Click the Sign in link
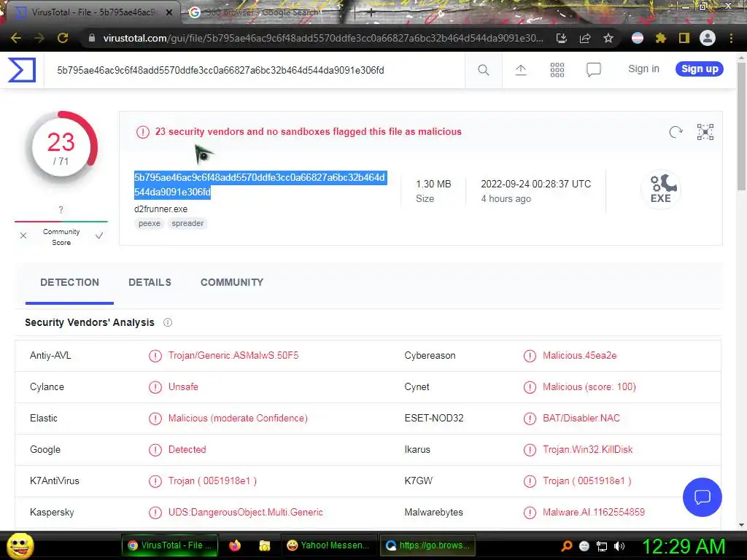747x560 pixels. (x=643, y=69)
